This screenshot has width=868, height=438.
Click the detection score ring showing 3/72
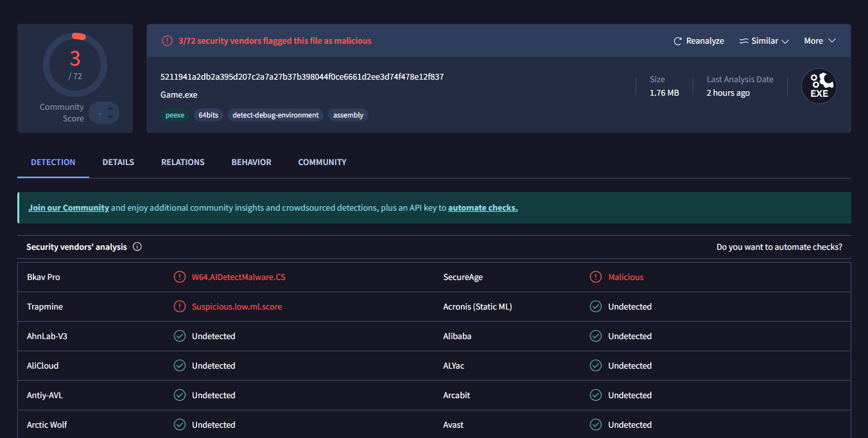pyautogui.click(x=75, y=64)
